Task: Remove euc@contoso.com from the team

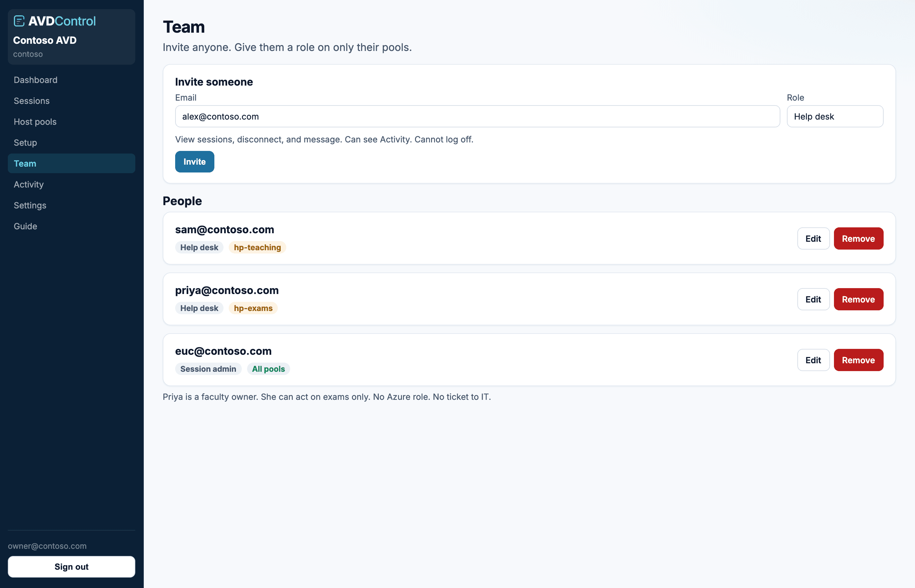Action: 858,360
